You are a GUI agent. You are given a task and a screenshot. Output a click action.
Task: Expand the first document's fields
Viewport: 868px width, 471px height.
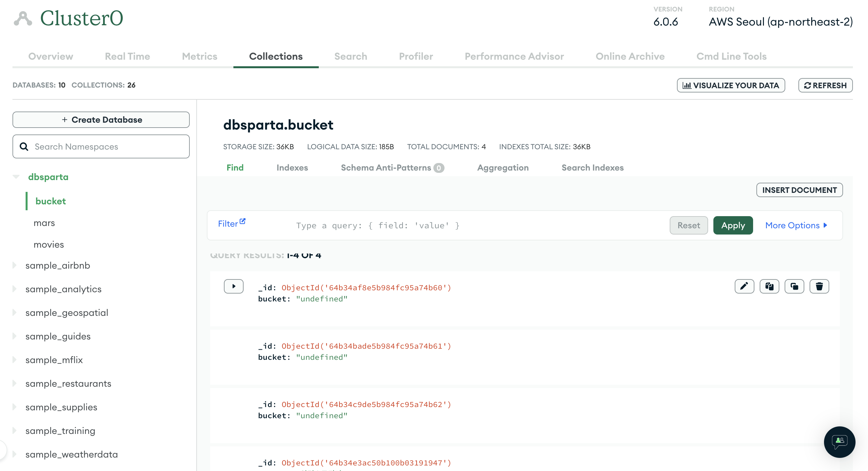pyautogui.click(x=233, y=287)
